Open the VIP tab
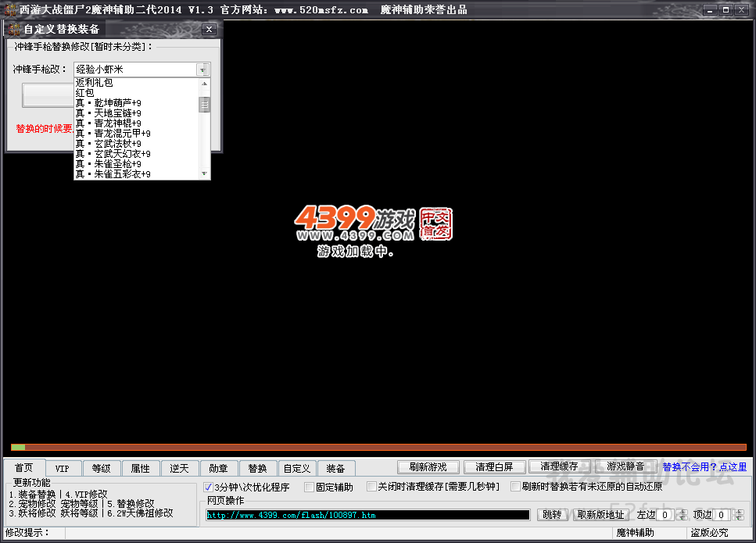This screenshot has width=756, height=543. tap(63, 468)
